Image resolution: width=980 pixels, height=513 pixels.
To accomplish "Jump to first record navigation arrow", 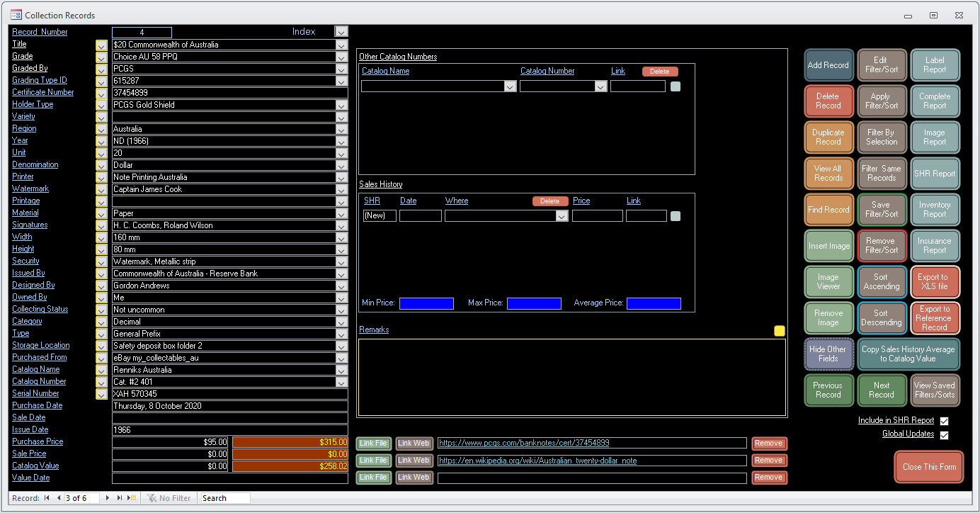I will [x=47, y=498].
